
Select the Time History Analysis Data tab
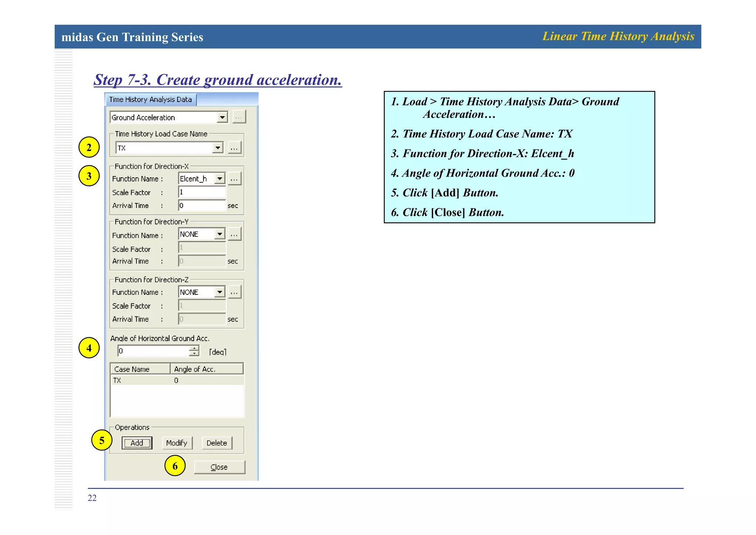click(151, 99)
